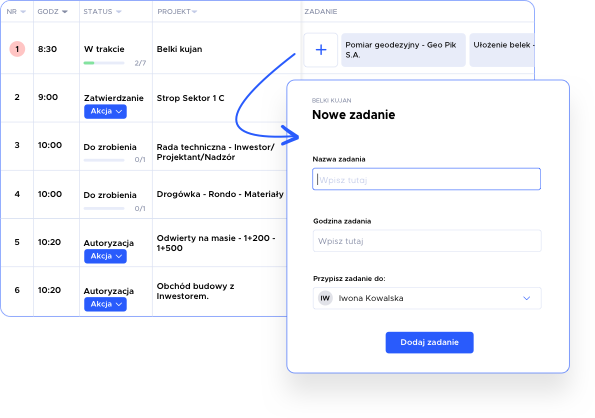Click the Dodaj zadanie button
The image size is (595, 418).
(x=430, y=343)
